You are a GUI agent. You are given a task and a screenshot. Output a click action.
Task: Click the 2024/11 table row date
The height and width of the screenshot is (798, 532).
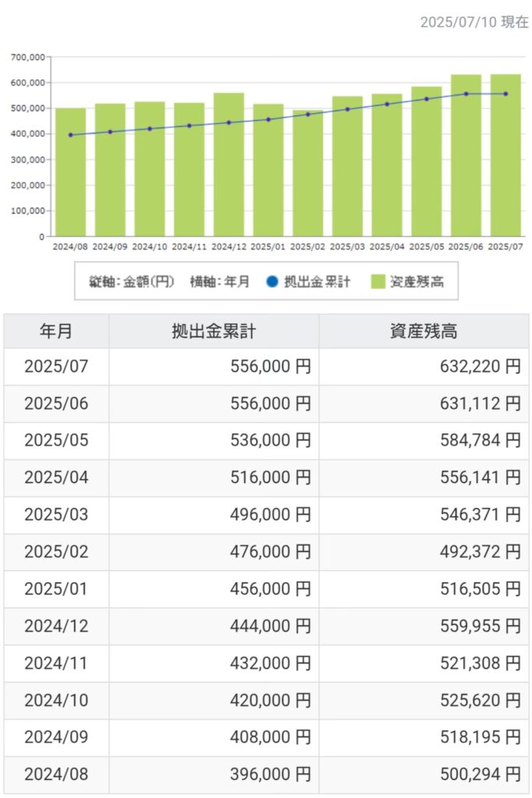click(x=56, y=663)
